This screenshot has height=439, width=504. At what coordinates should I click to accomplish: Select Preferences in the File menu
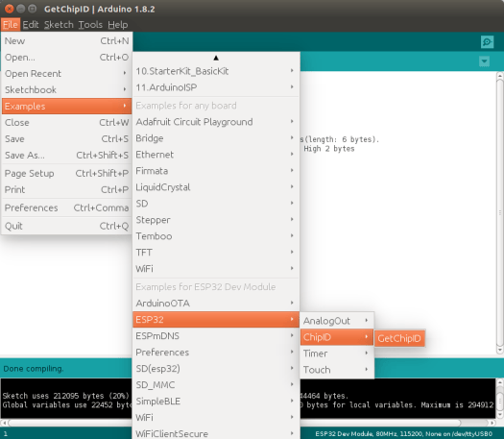point(66,207)
